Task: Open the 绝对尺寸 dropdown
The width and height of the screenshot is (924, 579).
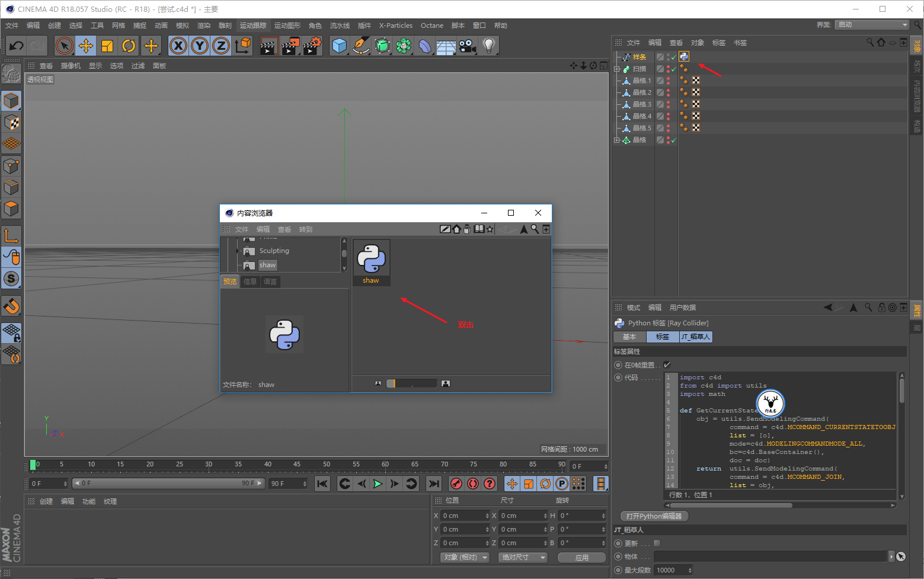Action: pyautogui.click(x=523, y=557)
